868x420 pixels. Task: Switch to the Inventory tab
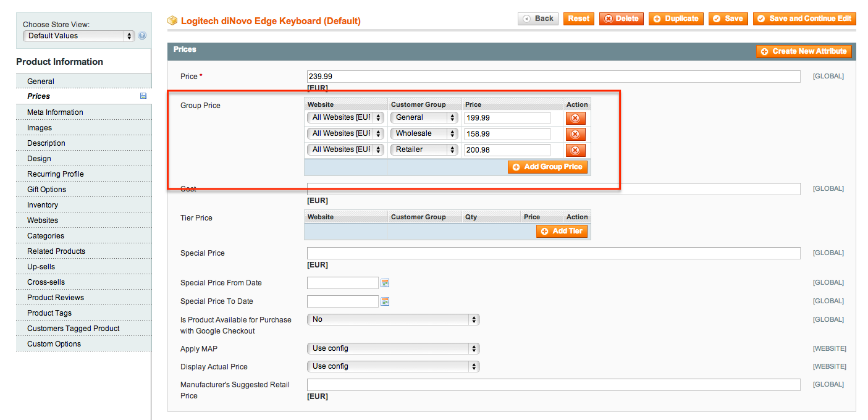click(83, 204)
